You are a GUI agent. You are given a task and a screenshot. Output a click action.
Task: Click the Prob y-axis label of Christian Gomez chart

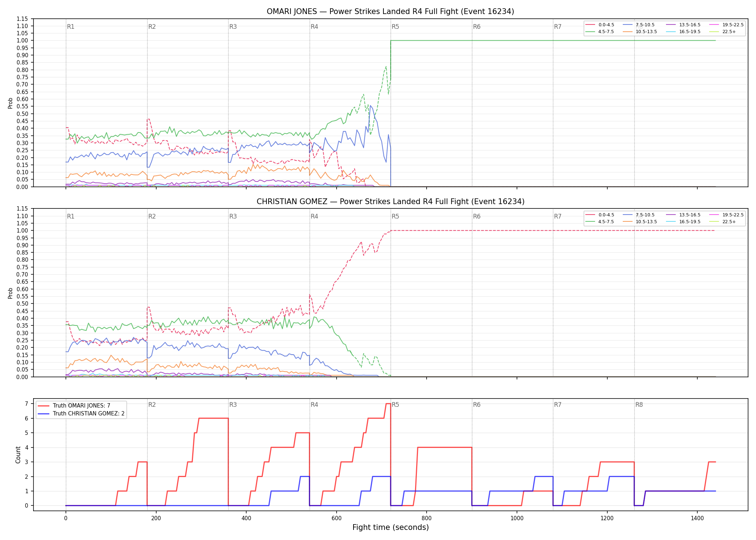(x=10, y=293)
